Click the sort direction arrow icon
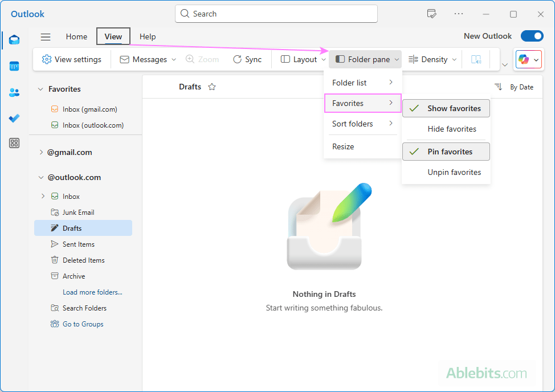This screenshot has width=555, height=392. 499,87
